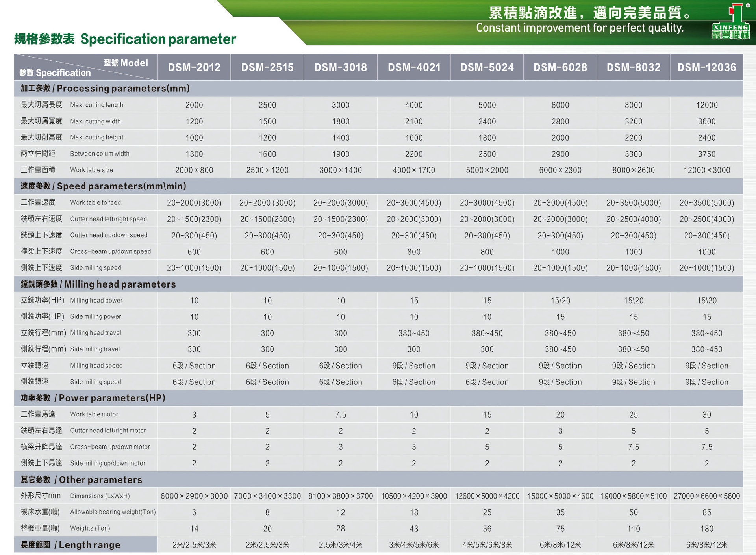Click the Side milling up/down motor label

point(108,464)
